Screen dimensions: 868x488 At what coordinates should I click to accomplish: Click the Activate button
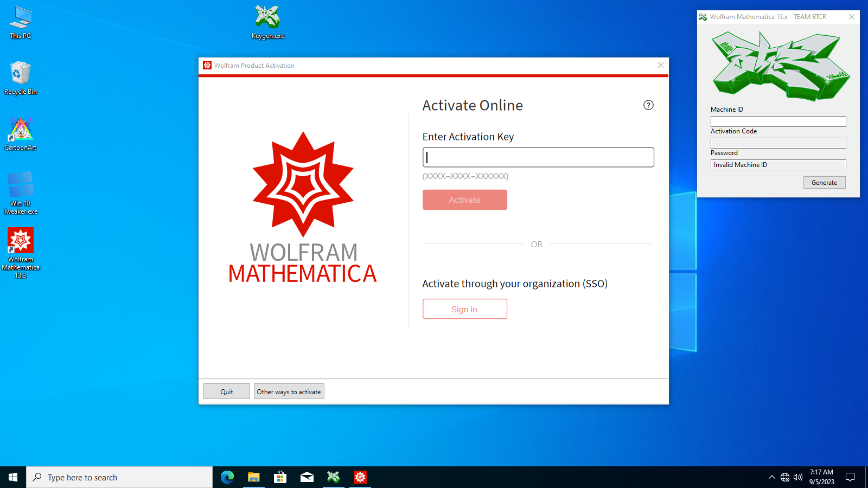click(465, 200)
